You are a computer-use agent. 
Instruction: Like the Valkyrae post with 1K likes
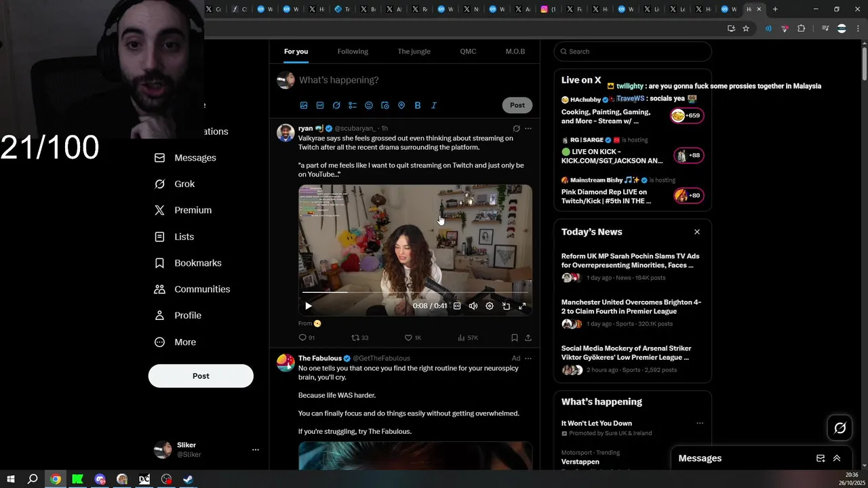coord(412,338)
